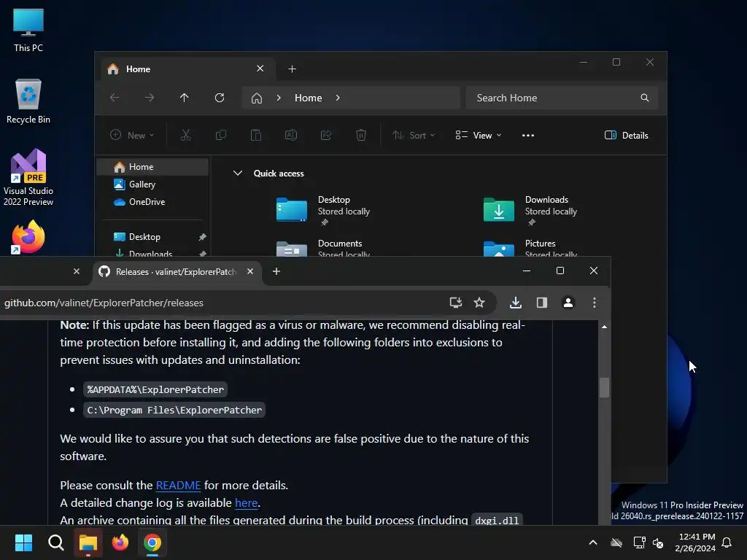Click the scroll up arrow in Chrome
The height and width of the screenshot is (560, 747).
(604, 327)
